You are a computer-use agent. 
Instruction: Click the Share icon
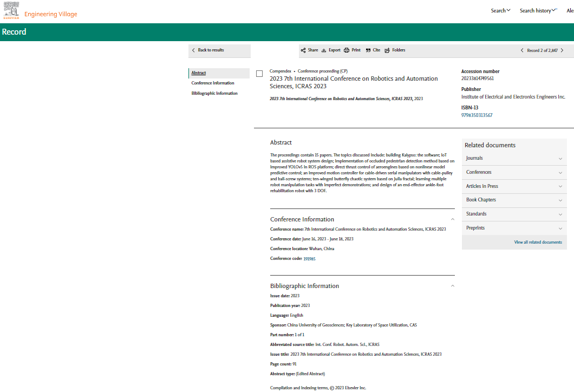[303, 50]
